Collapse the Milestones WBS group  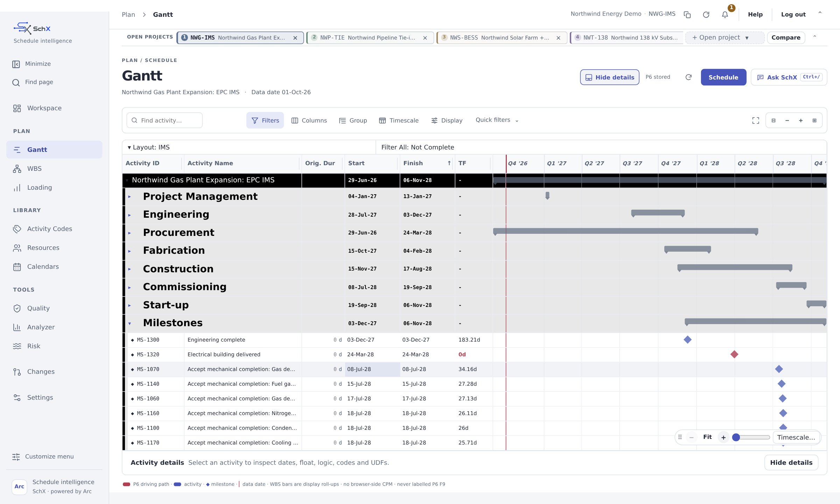tap(129, 323)
